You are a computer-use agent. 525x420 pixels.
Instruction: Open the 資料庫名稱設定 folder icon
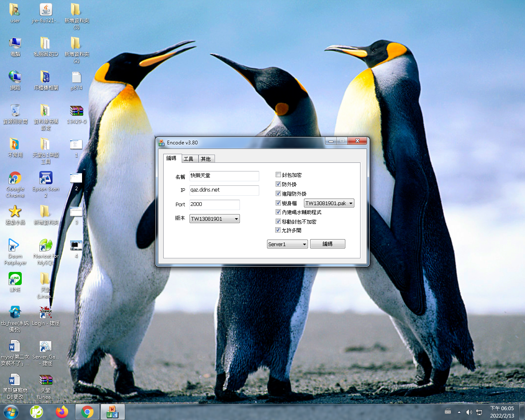click(46, 117)
